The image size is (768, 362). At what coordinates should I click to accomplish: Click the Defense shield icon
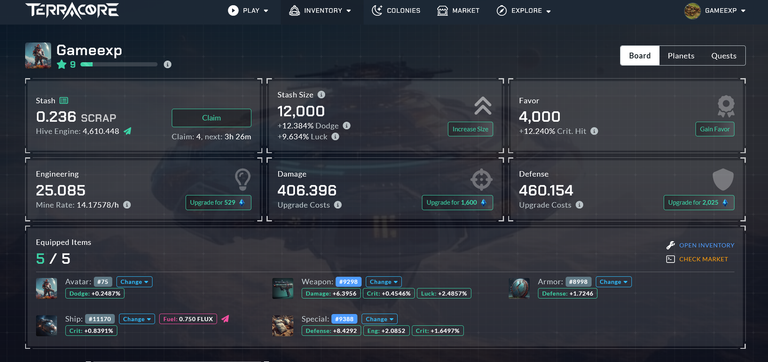723,180
